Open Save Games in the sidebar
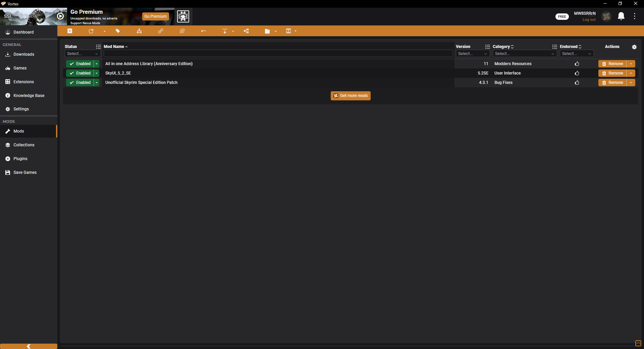This screenshot has height=349, width=644. click(x=29, y=172)
